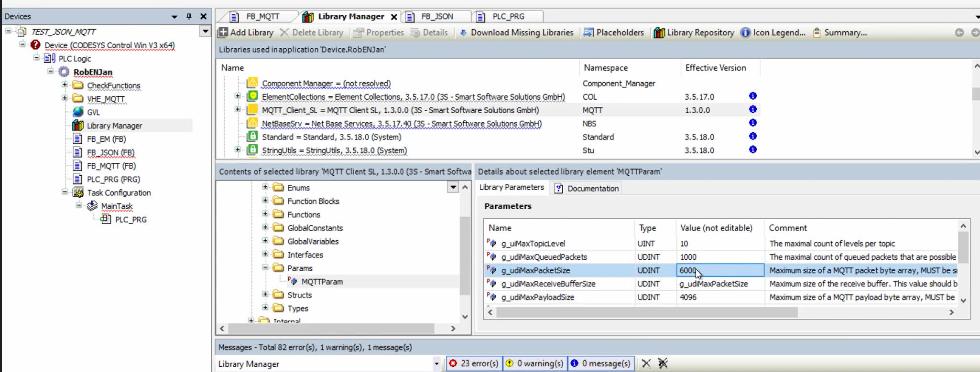Expand the CheckFunctions folder
This screenshot has height=372, width=980.
pyautogui.click(x=65, y=85)
